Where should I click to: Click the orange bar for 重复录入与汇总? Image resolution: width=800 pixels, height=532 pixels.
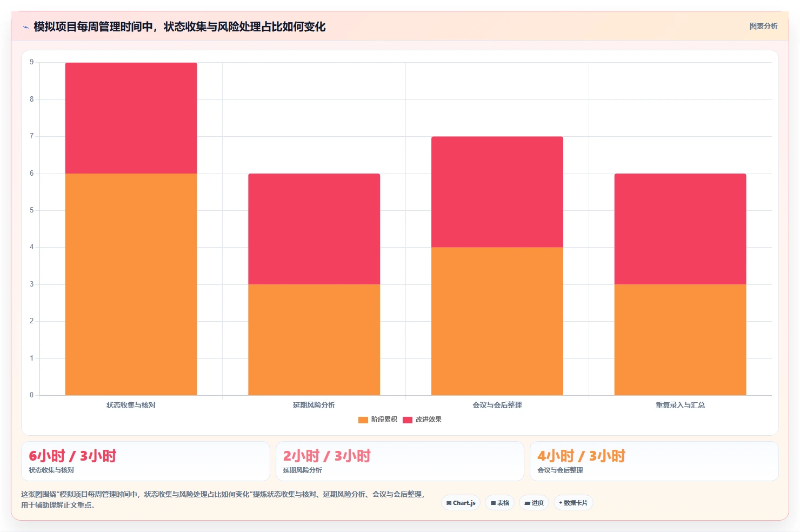coord(681,340)
